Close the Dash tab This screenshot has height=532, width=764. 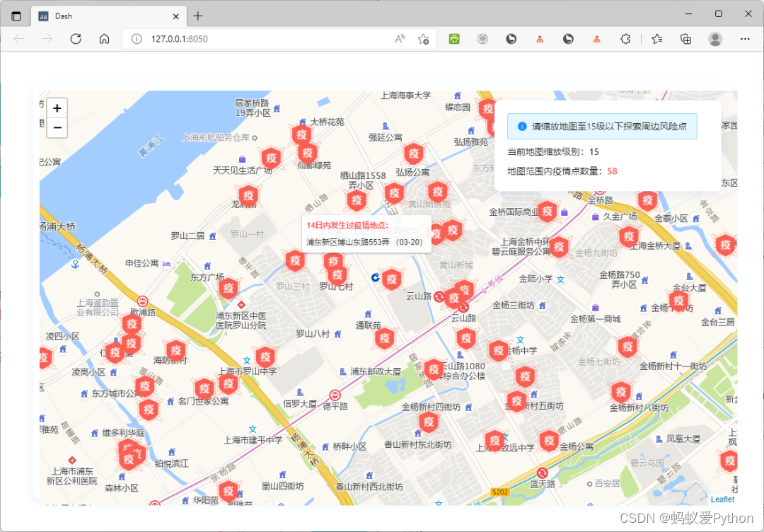tap(176, 16)
